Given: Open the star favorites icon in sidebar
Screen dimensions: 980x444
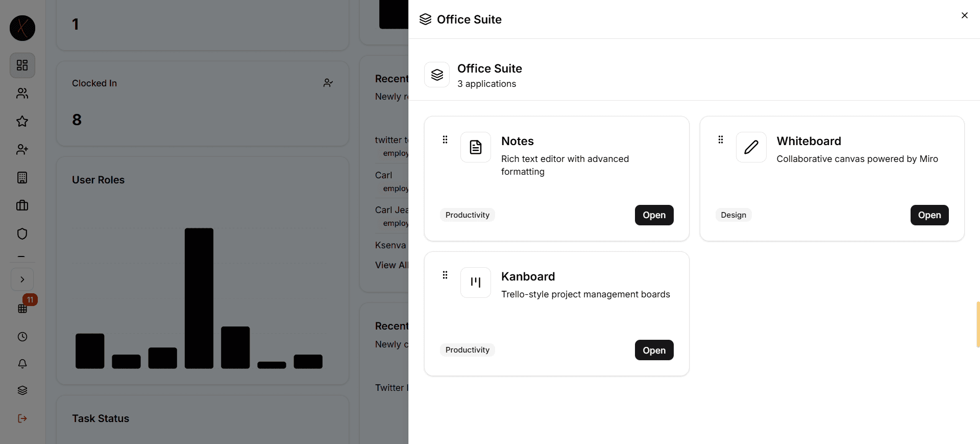Looking at the screenshot, I should pos(22,122).
